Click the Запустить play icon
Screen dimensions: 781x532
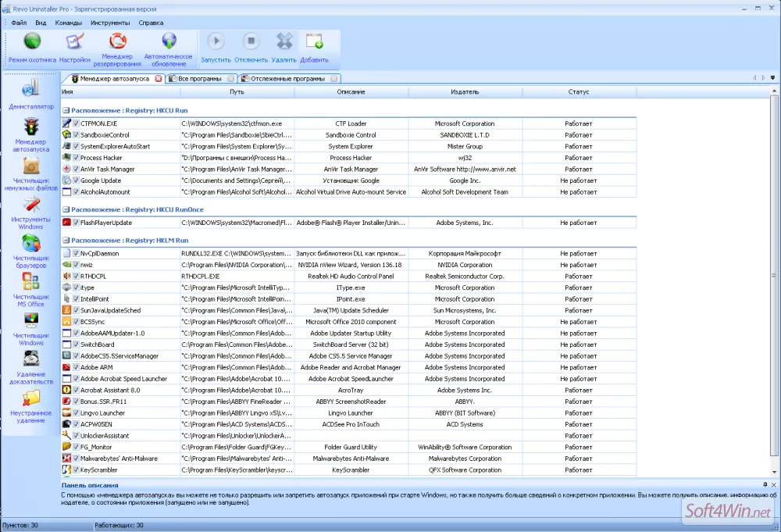216,41
